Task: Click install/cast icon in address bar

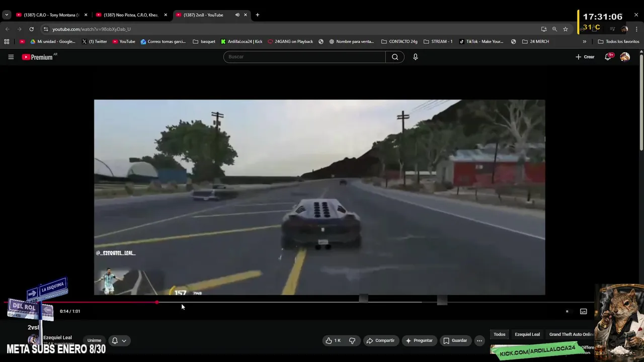Action: [544, 29]
